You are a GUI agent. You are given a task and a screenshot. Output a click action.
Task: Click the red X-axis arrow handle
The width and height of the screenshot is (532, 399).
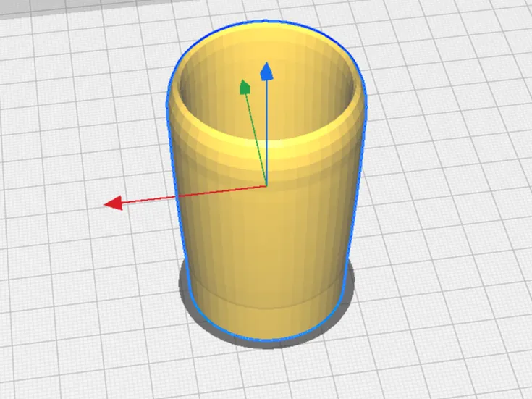pos(114,203)
